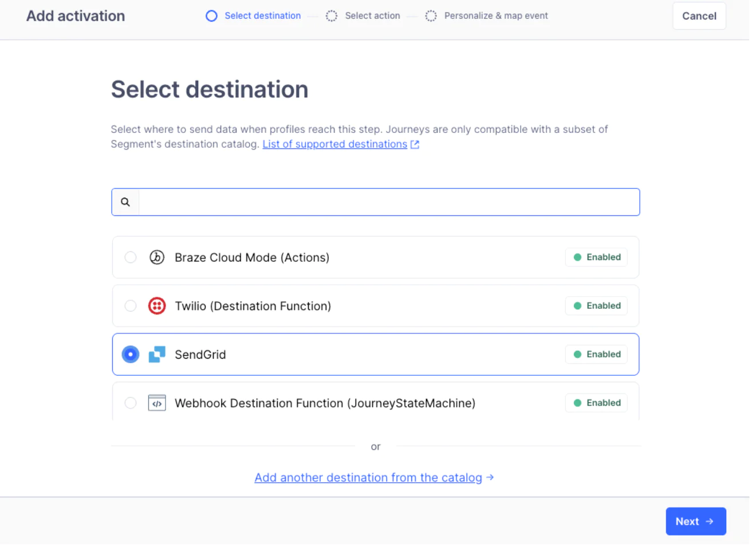Cancel adding the activation
This screenshot has height=550, width=756.
point(699,16)
